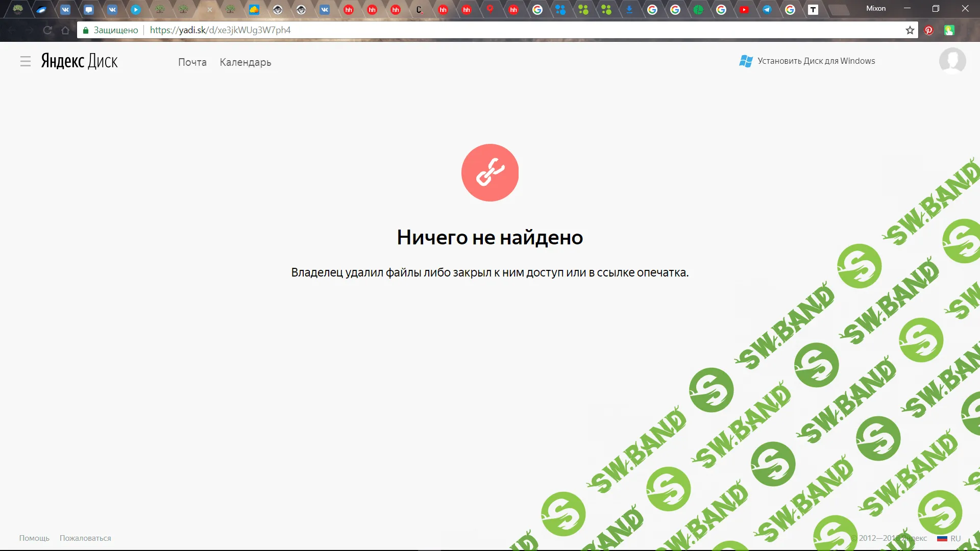Open the Помощь footer link
Screen dimensions: 980x551
34,538
